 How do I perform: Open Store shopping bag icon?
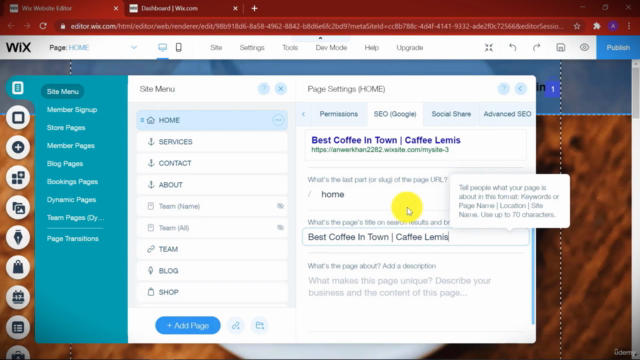(18, 267)
